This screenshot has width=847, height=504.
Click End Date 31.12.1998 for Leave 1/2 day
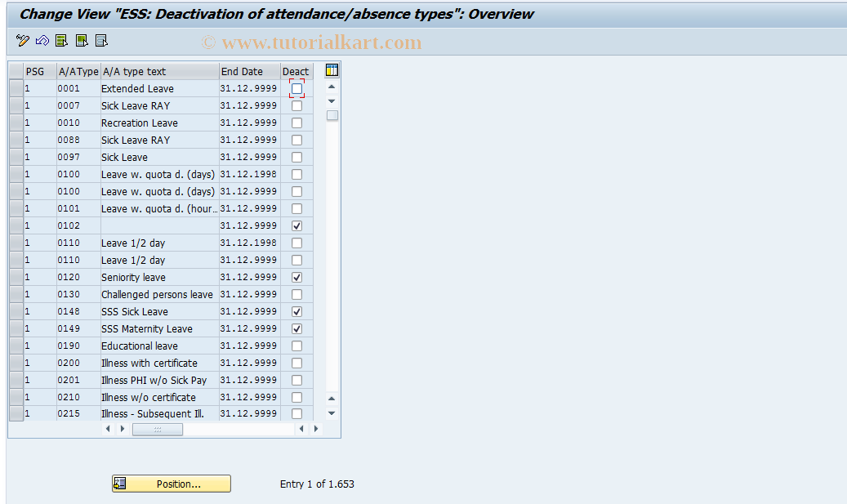250,243
